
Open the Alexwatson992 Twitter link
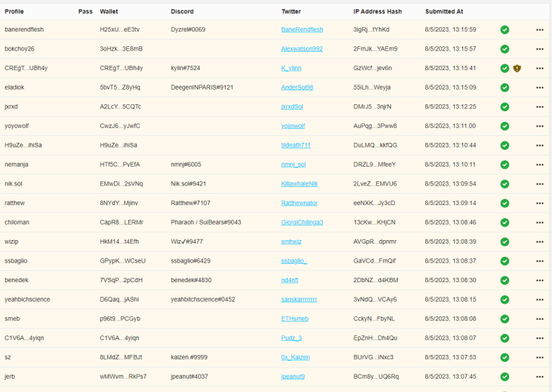click(x=302, y=49)
